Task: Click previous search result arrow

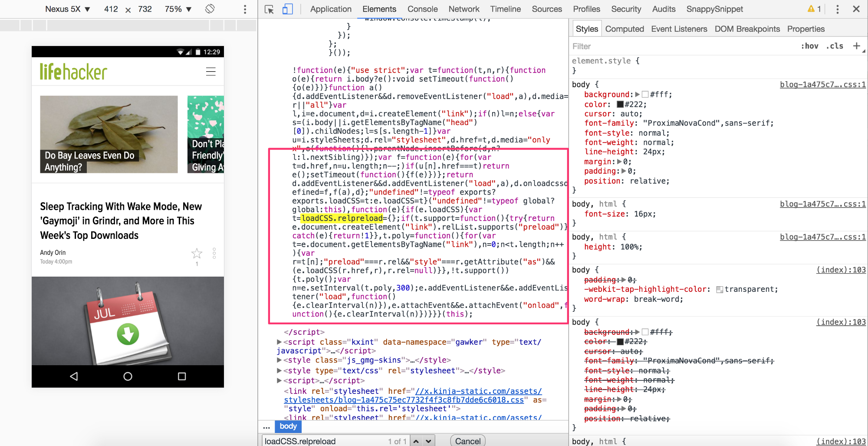Action: (416, 441)
